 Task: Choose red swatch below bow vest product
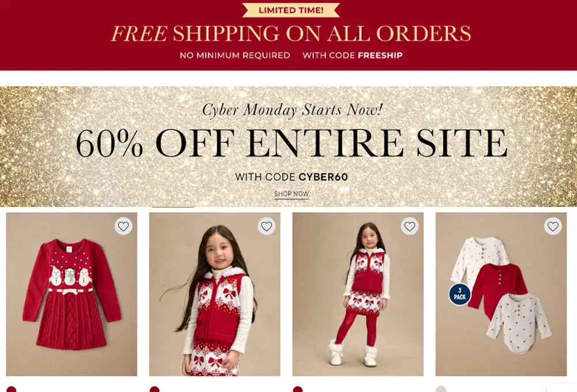(x=155, y=390)
